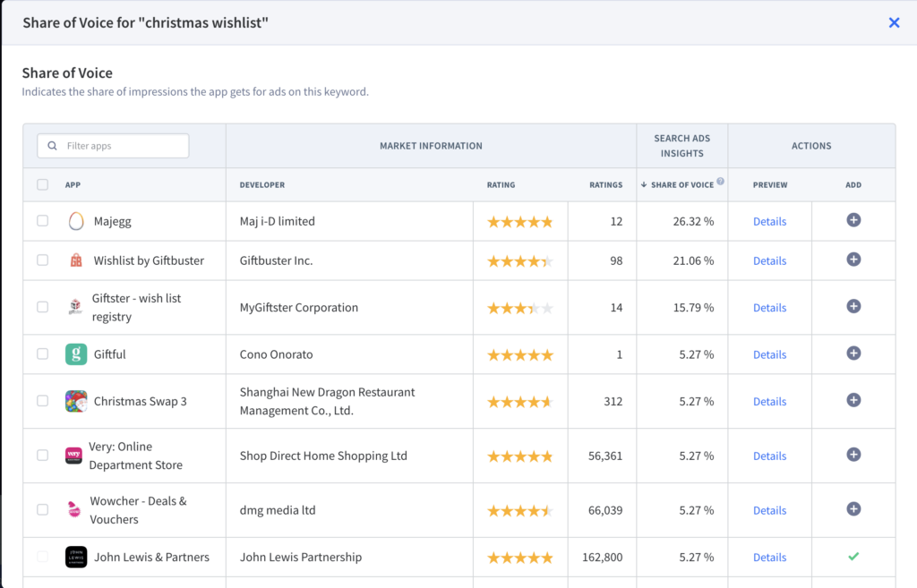Open Details for Wowcher - Deals & Vouchers
This screenshot has width=917, height=588.
pyautogui.click(x=769, y=510)
